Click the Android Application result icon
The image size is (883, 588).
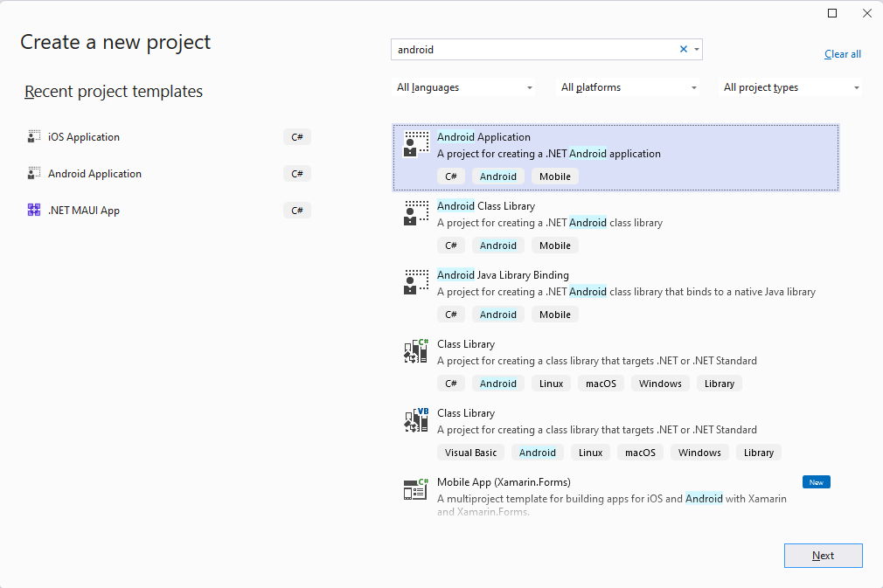[x=416, y=144]
